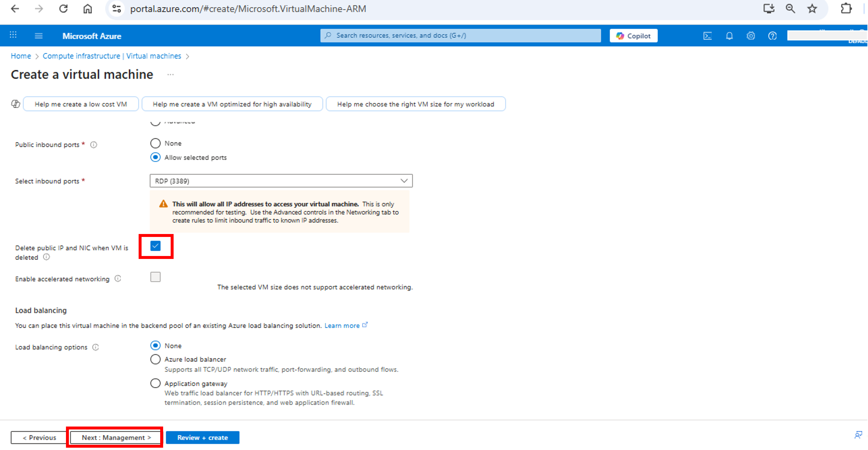The image size is (868, 450).
Task: Open the notifications bell
Action: coord(729,35)
